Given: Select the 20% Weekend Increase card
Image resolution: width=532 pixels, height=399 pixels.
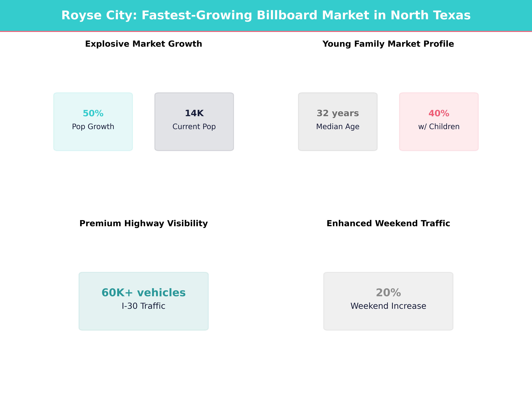Looking at the screenshot, I should click(388, 301).
